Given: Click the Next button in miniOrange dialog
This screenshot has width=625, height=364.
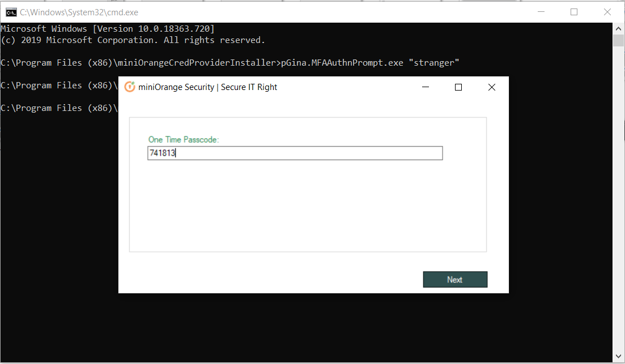Looking at the screenshot, I should click(x=455, y=280).
